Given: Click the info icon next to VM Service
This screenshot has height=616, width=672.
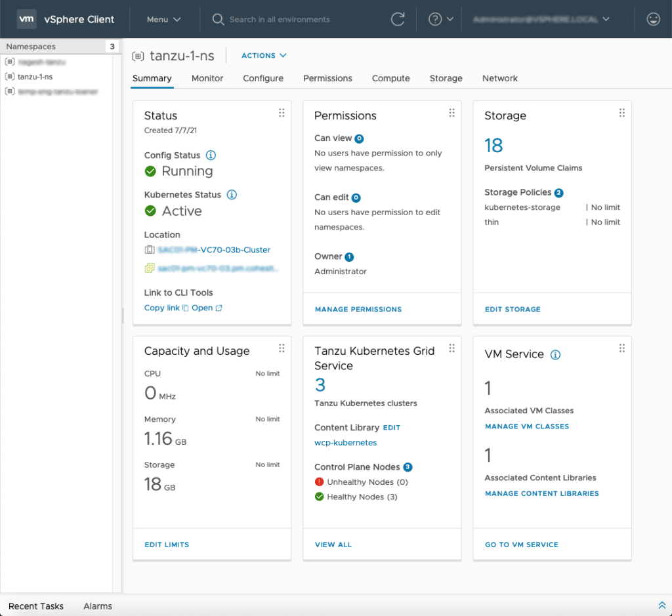Looking at the screenshot, I should [555, 354].
